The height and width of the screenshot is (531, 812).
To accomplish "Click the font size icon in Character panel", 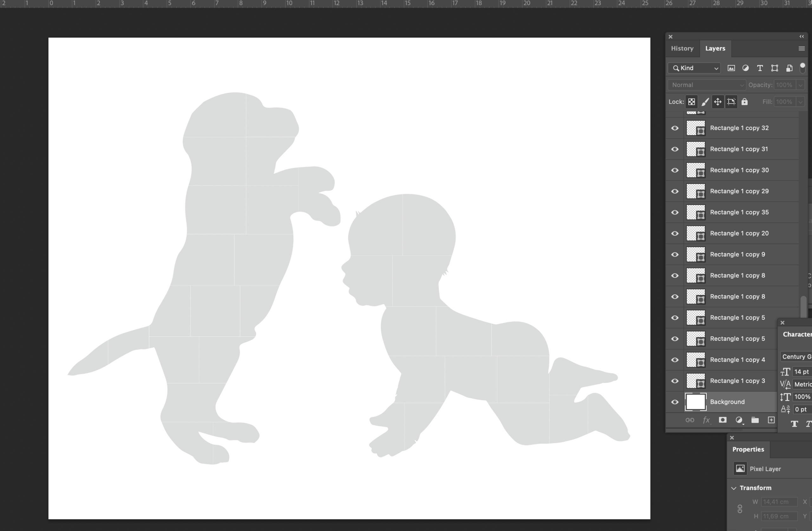I will 785,372.
